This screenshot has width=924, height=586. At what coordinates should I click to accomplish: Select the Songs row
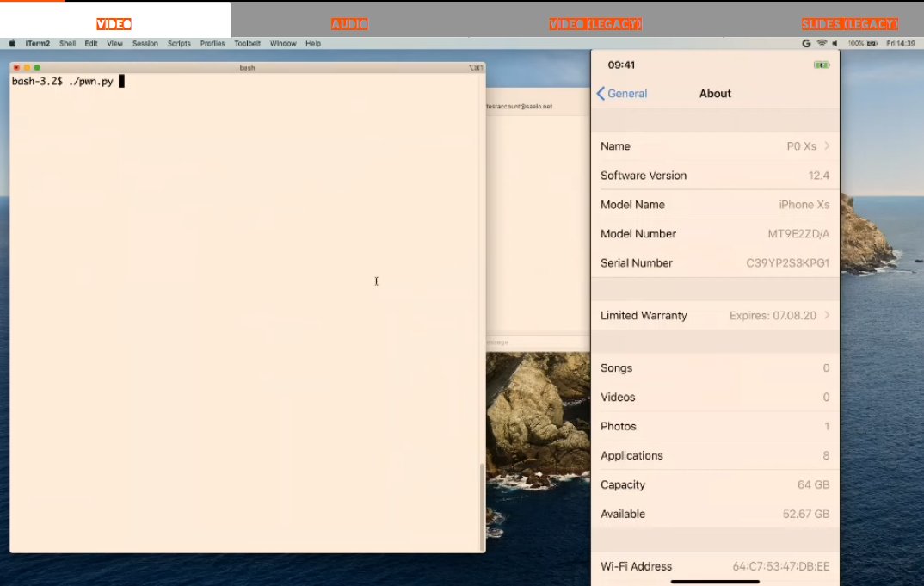point(715,368)
